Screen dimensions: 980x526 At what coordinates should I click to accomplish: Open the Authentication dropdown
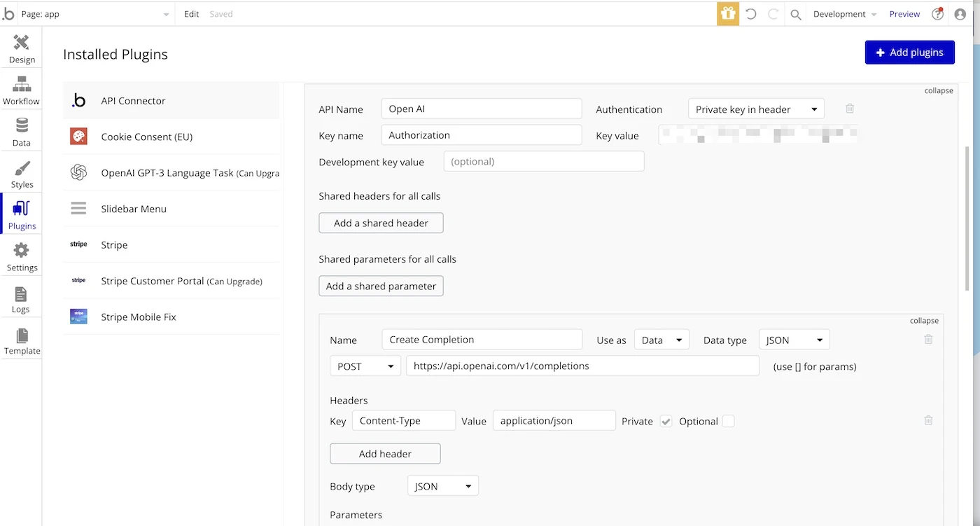click(756, 109)
